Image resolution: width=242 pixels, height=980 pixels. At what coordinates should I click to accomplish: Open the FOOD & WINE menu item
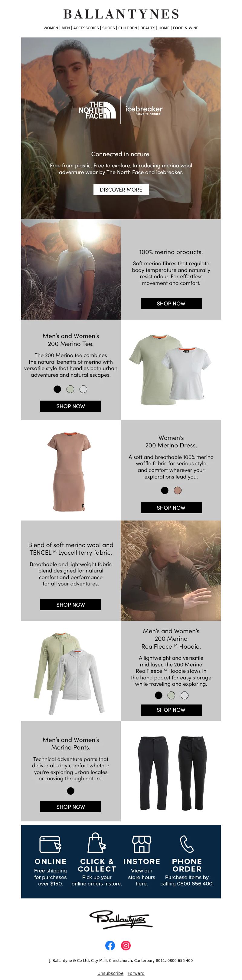tap(186, 28)
